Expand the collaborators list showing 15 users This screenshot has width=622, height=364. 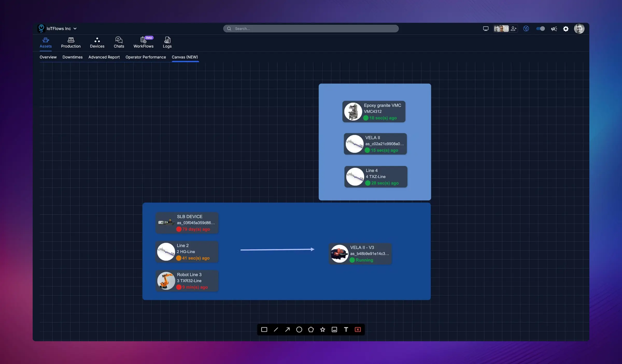pos(501,28)
